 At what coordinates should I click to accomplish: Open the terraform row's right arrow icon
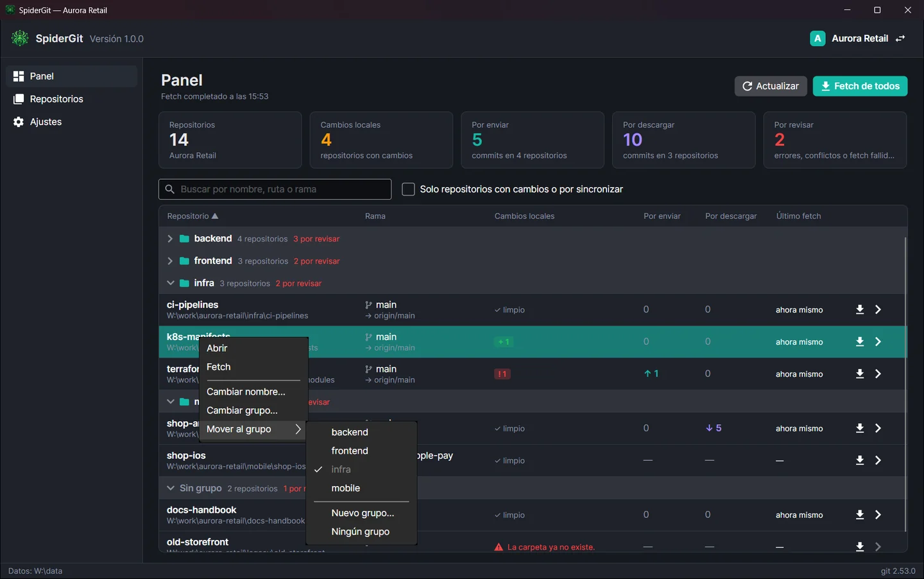(878, 374)
